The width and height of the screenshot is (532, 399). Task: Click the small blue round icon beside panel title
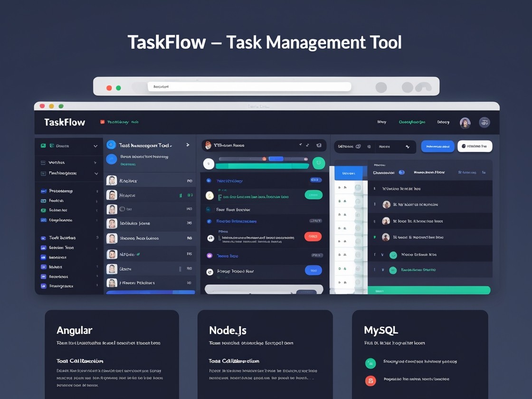(111, 145)
